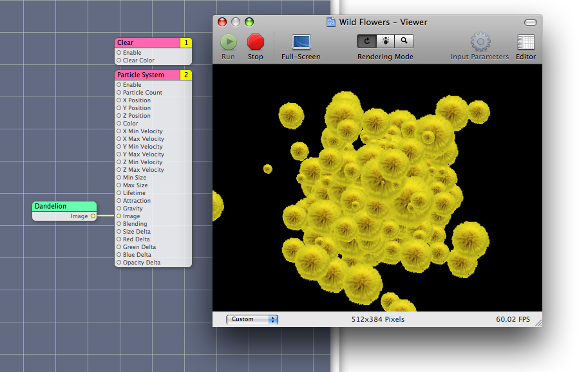Enter Full-Screen mode from the toolbar
The height and width of the screenshot is (372, 588).
click(x=301, y=42)
